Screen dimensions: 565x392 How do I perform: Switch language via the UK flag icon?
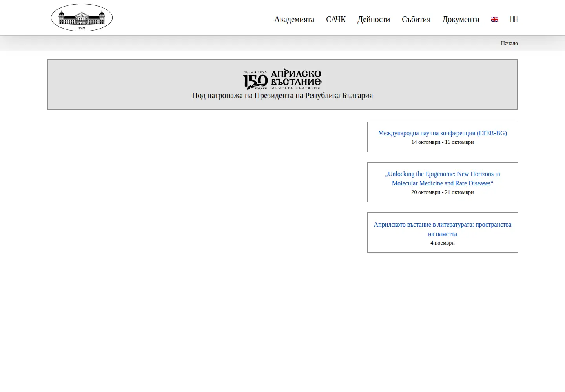point(495,19)
